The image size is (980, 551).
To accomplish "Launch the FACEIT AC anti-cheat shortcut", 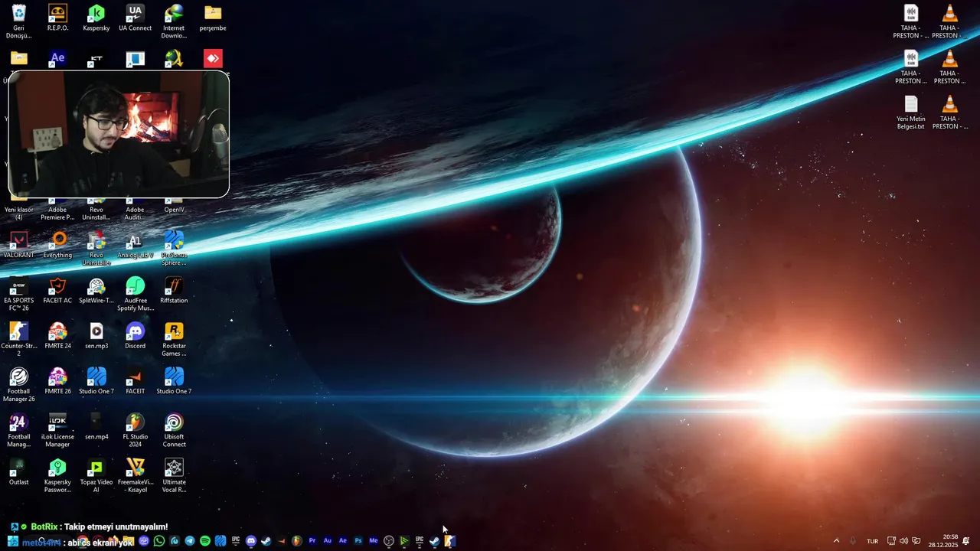I will (57, 291).
